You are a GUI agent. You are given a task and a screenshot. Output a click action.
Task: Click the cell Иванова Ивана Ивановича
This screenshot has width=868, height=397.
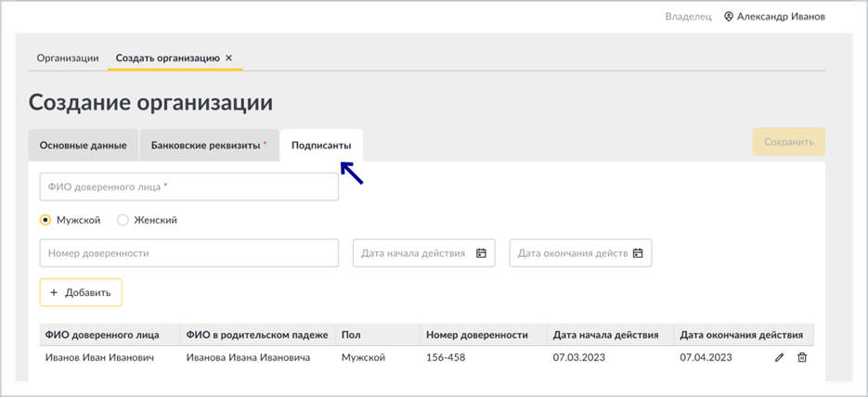tap(249, 358)
